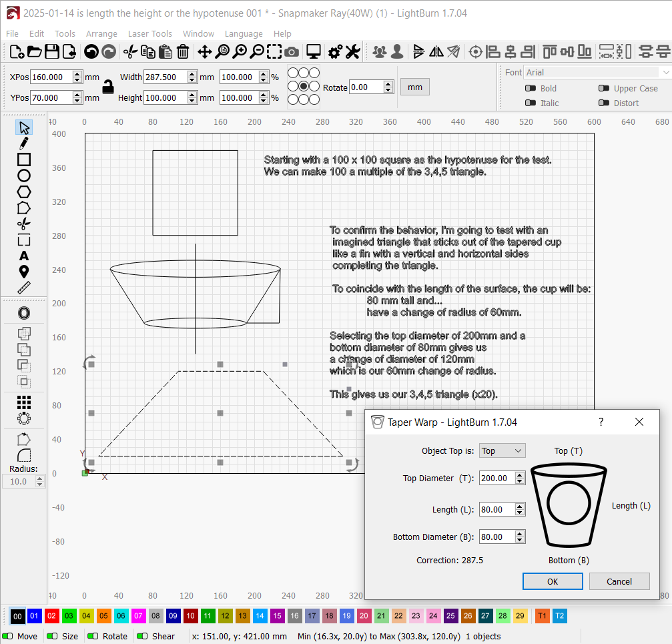Toggle the aspect ratio lock
Viewport: 672px width, 644px height.
coord(107,86)
